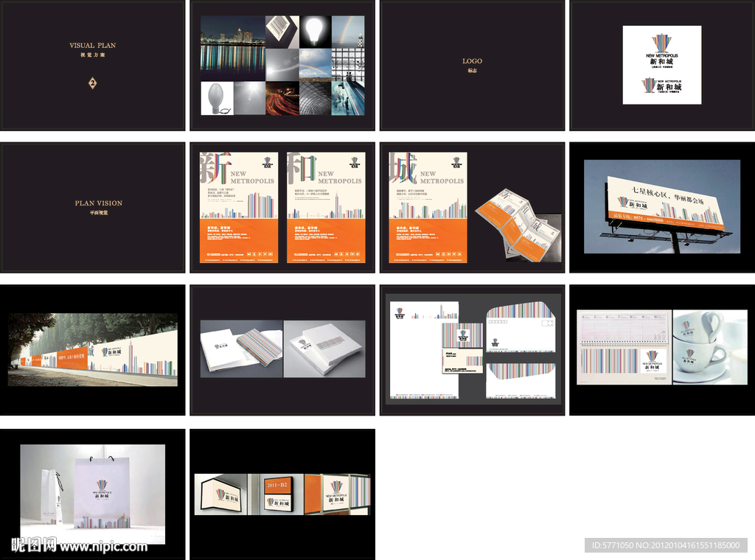Select the striped business card
Image resolution: width=755 pixels, height=560 pixels.
[462, 335]
